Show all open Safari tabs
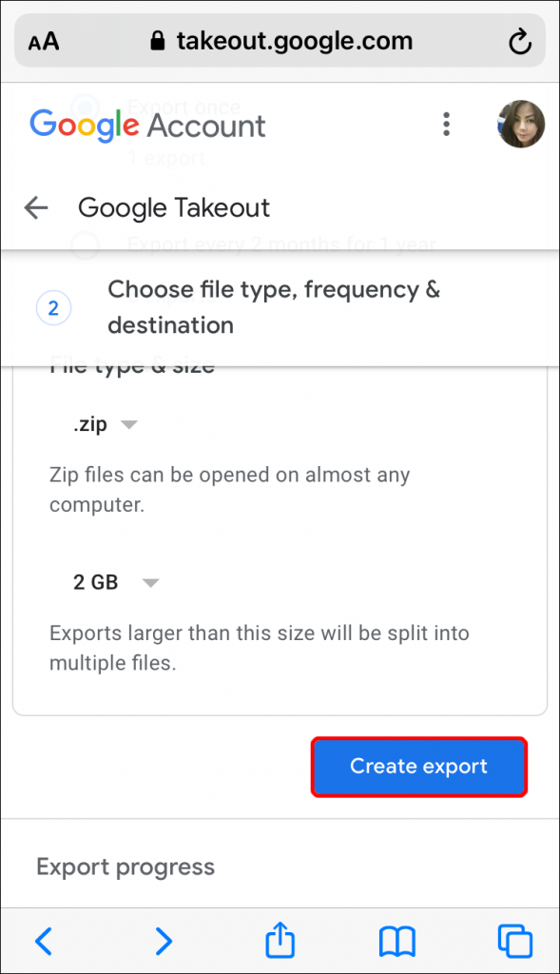Screen dimensions: 560x974 coord(515,941)
